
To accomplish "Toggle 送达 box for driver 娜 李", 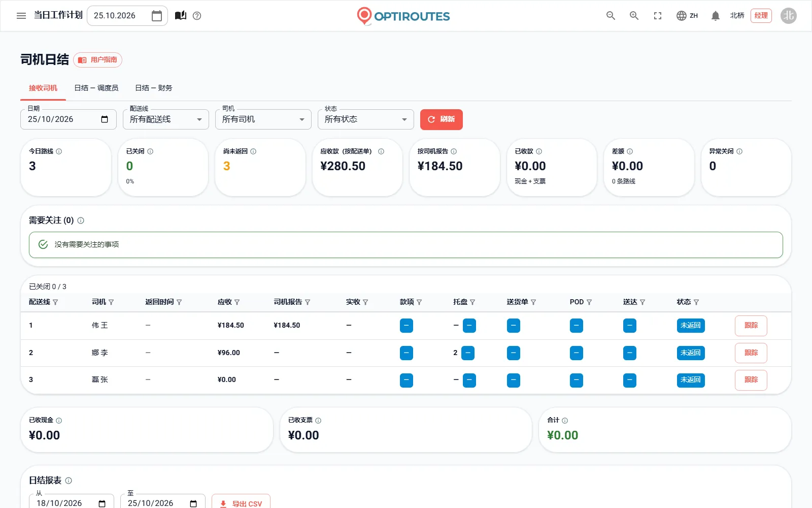I will pyautogui.click(x=630, y=353).
